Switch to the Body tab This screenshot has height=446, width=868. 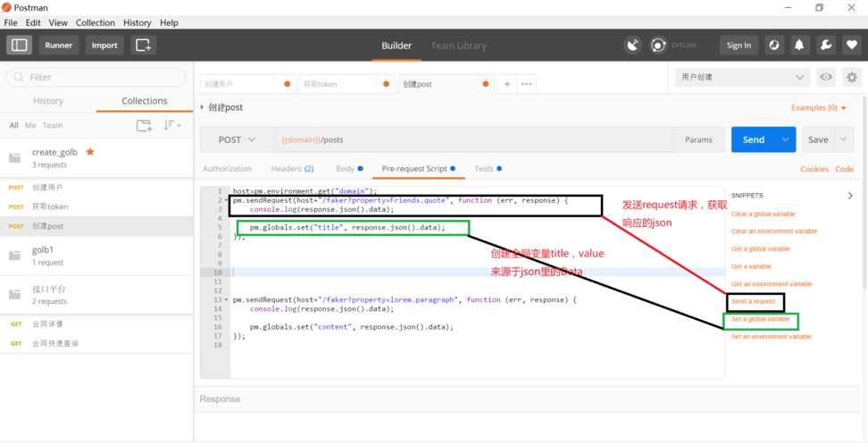click(349, 168)
